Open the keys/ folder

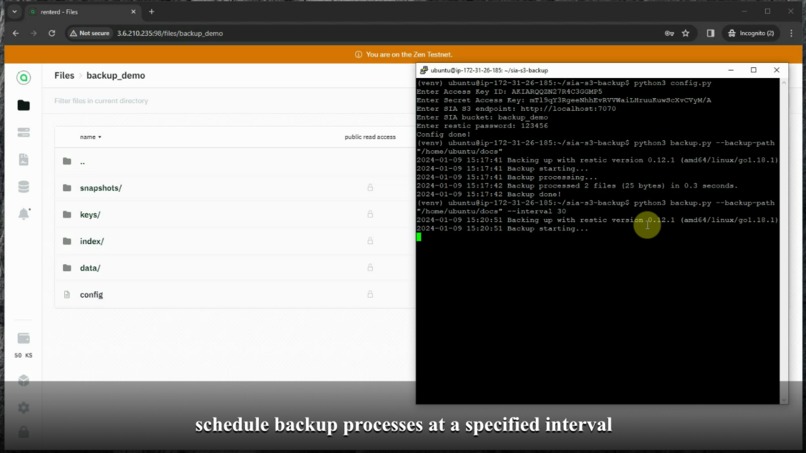[x=90, y=214]
